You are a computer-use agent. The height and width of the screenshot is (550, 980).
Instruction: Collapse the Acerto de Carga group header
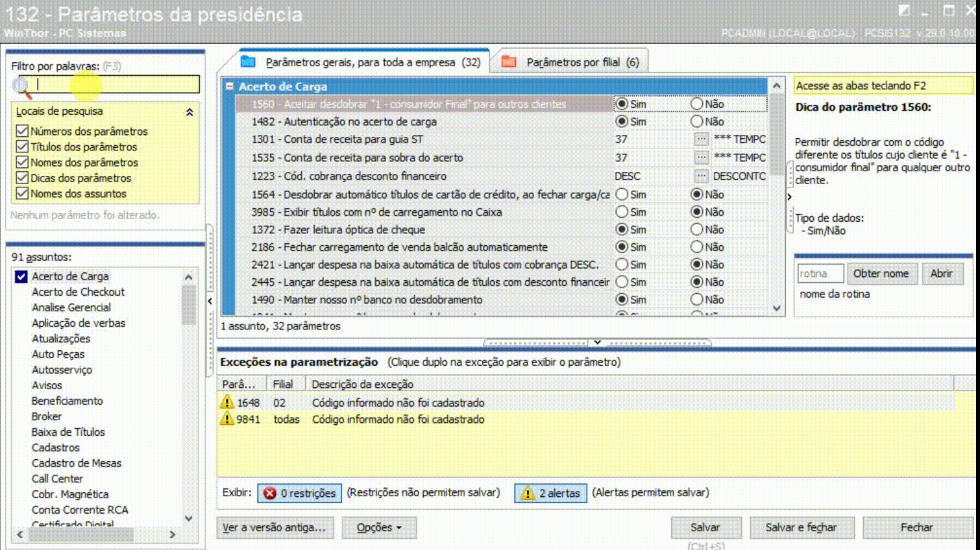[229, 86]
